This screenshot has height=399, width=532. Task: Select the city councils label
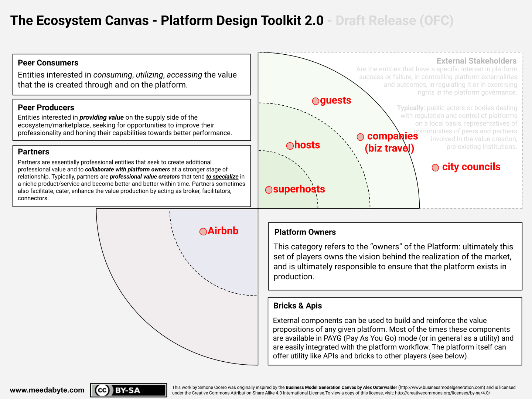(471, 167)
